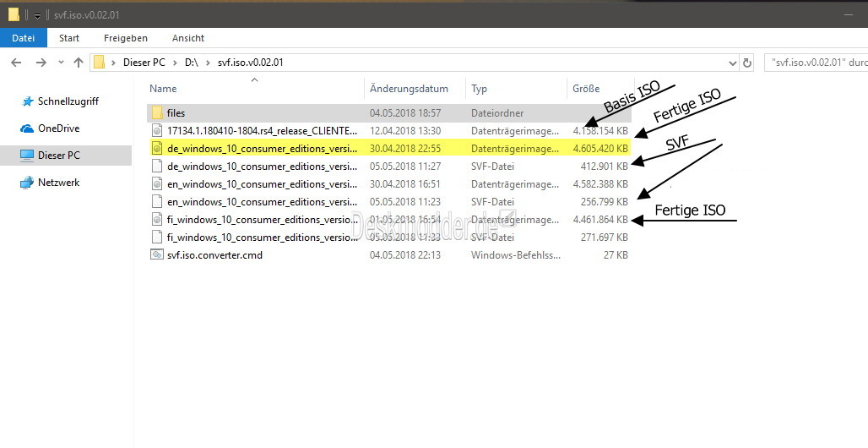The width and height of the screenshot is (868, 448).
Task: Click the Dateiordner type cell
Action: (497, 113)
